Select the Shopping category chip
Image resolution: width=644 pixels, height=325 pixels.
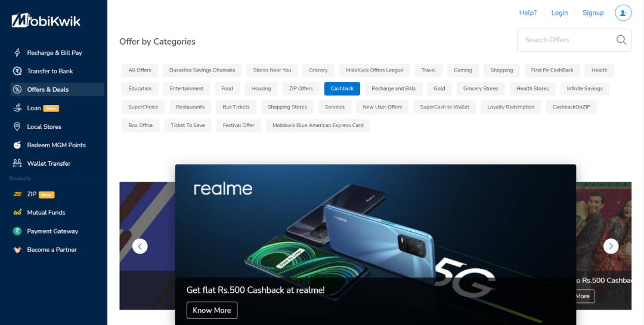[x=501, y=70]
